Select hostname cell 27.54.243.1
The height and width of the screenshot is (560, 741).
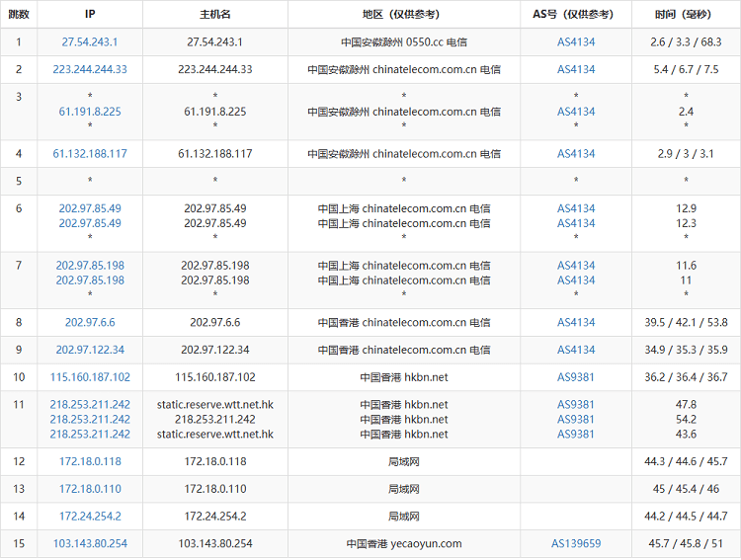215,42
